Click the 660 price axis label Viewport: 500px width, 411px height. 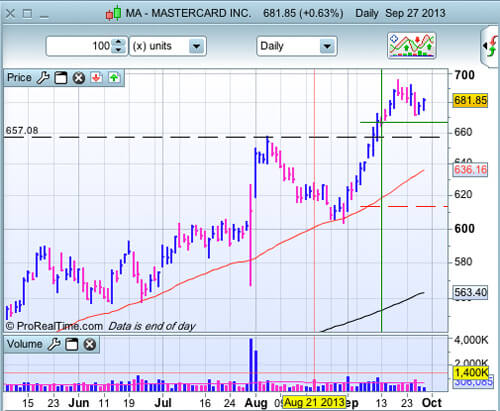(x=463, y=132)
